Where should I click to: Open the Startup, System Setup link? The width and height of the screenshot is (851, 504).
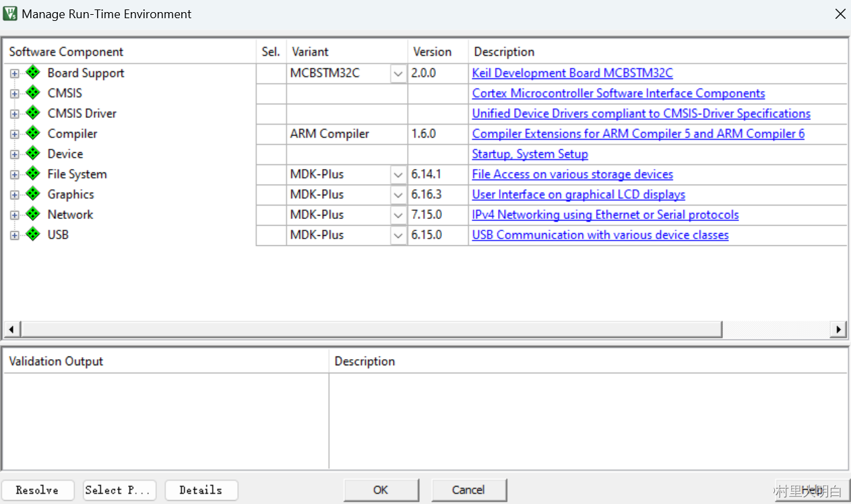coord(530,154)
